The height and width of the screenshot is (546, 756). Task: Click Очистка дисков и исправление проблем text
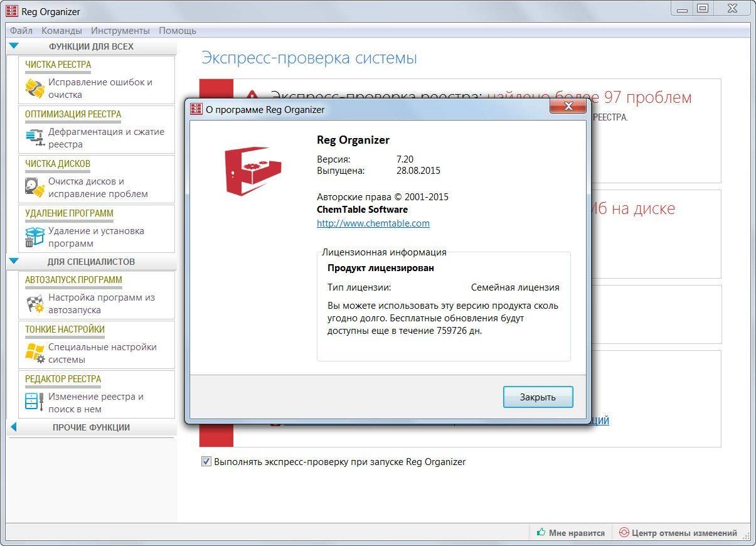[x=98, y=188]
